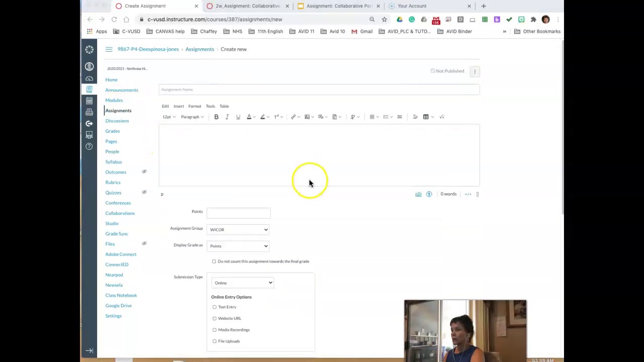The width and height of the screenshot is (644, 362).
Task: Open the keyboard shortcuts icon below editor
Action: (x=418, y=194)
